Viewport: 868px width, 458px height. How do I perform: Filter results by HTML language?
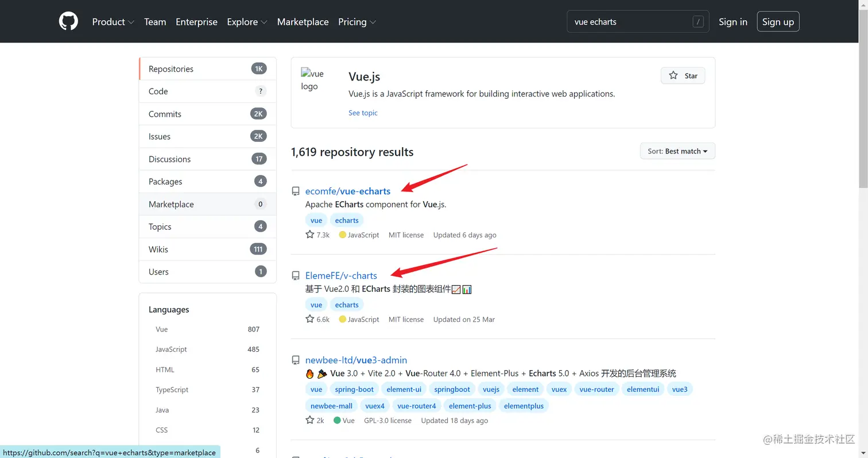pyautogui.click(x=207, y=370)
